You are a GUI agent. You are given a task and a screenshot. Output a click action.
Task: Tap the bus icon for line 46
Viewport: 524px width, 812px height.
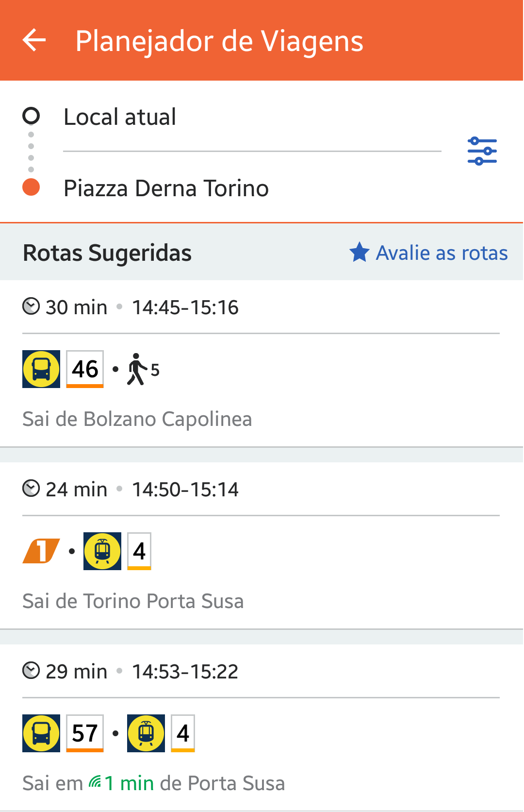tap(41, 369)
